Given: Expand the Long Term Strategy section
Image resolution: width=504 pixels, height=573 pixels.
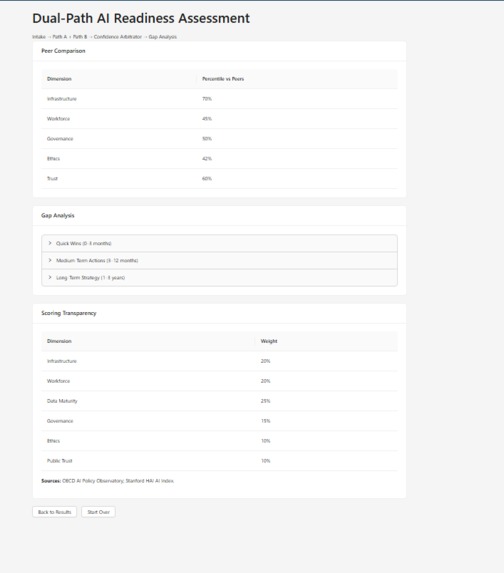Looking at the screenshot, I should point(219,278).
